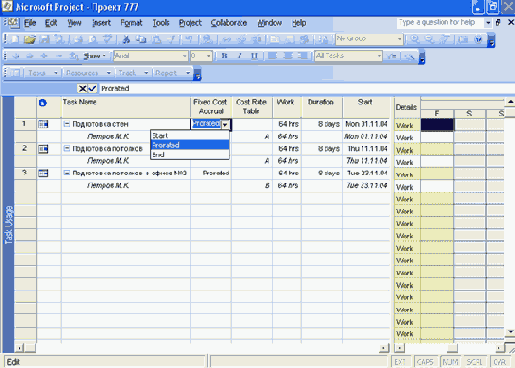This screenshot has height=368, width=515.
Task: Click the Help question mark toolbar icon
Action: pos(478,39)
